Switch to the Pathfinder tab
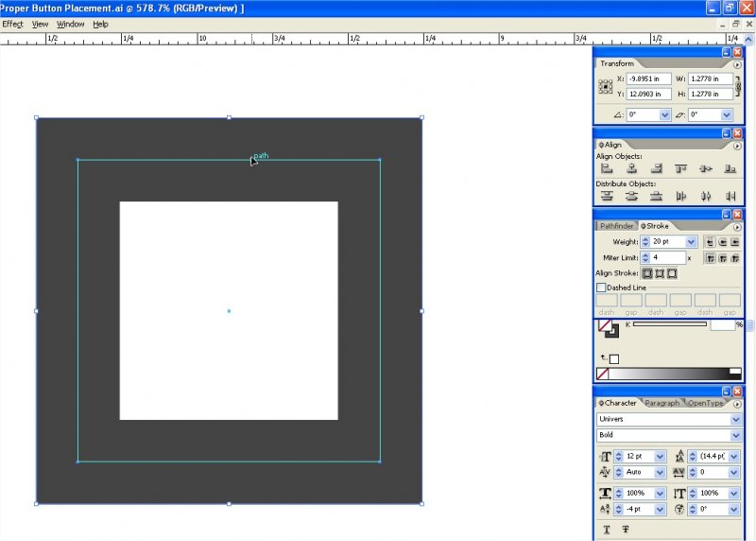Viewport: 756px width, 541px height. 616,226
